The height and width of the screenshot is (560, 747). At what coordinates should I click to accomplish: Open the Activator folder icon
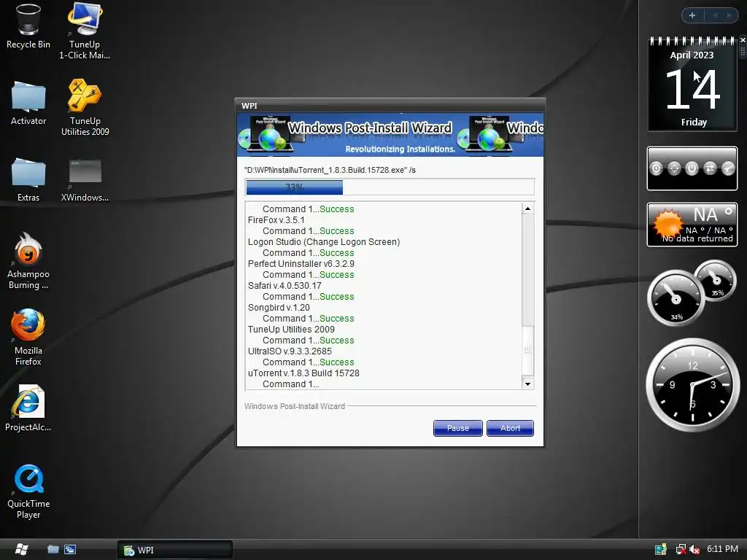28,103
